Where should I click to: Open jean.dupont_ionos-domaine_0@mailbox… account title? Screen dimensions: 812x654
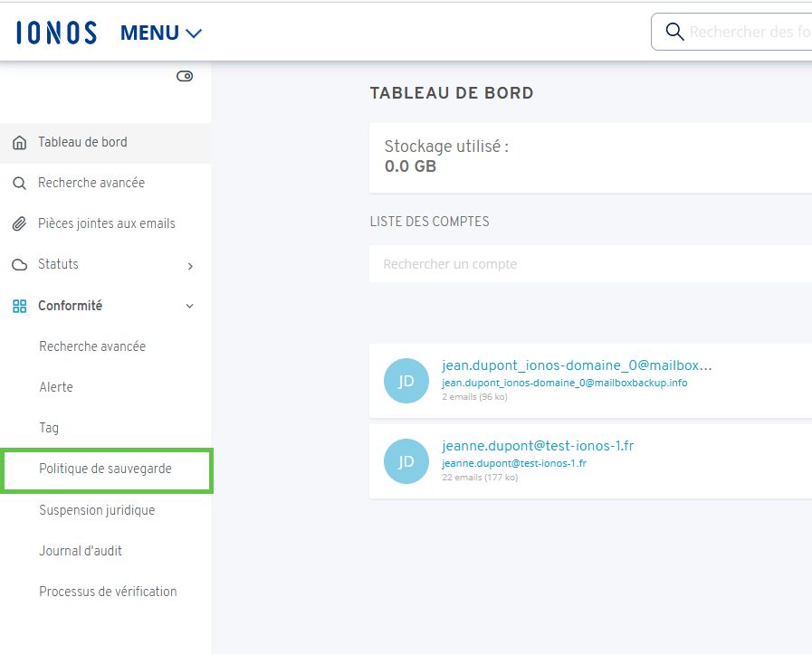[x=577, y=365]
